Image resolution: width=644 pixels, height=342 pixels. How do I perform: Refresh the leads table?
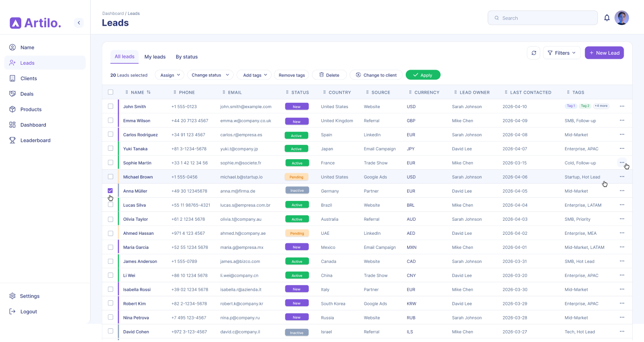tap(533, 53)
